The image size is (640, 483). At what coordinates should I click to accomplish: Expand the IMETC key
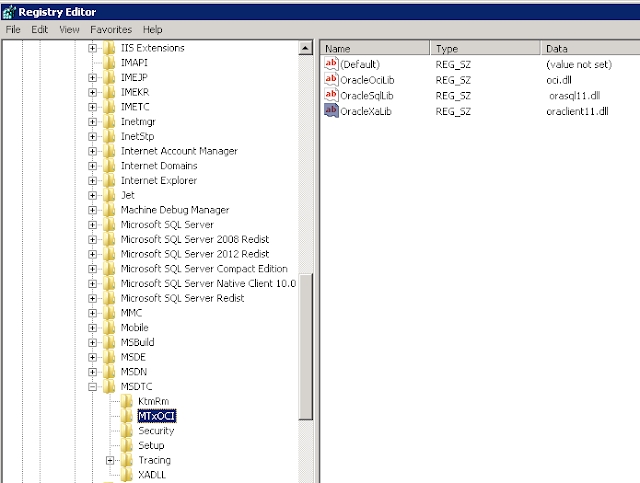coord(92,107)
